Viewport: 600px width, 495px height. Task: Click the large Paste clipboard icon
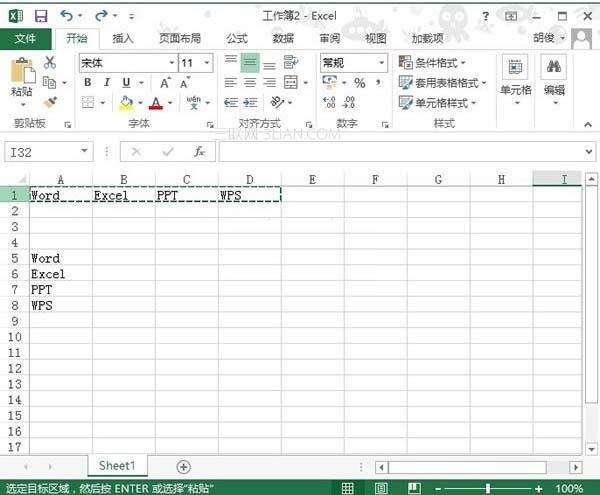[23, 71]
